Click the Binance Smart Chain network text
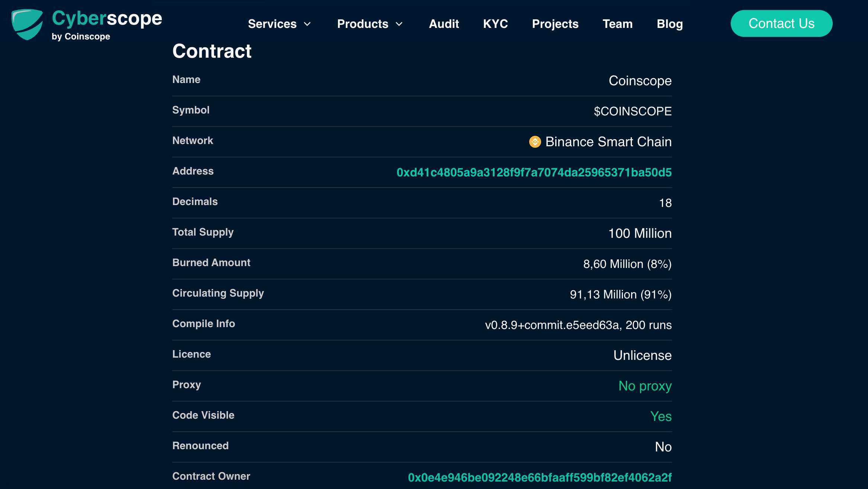 point(608,142)
